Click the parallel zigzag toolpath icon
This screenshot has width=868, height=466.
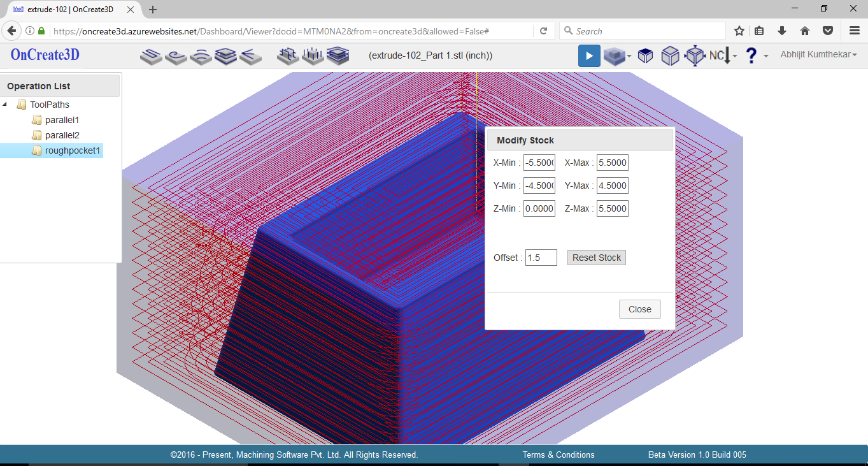pyautogui.click(x=151, y=57)
